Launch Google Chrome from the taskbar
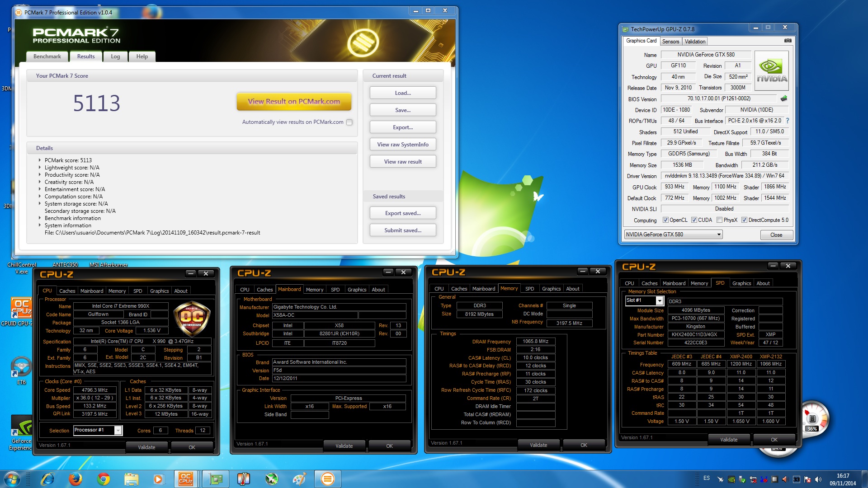Screen dimensions: 868x488 click(x=104, y=479)
